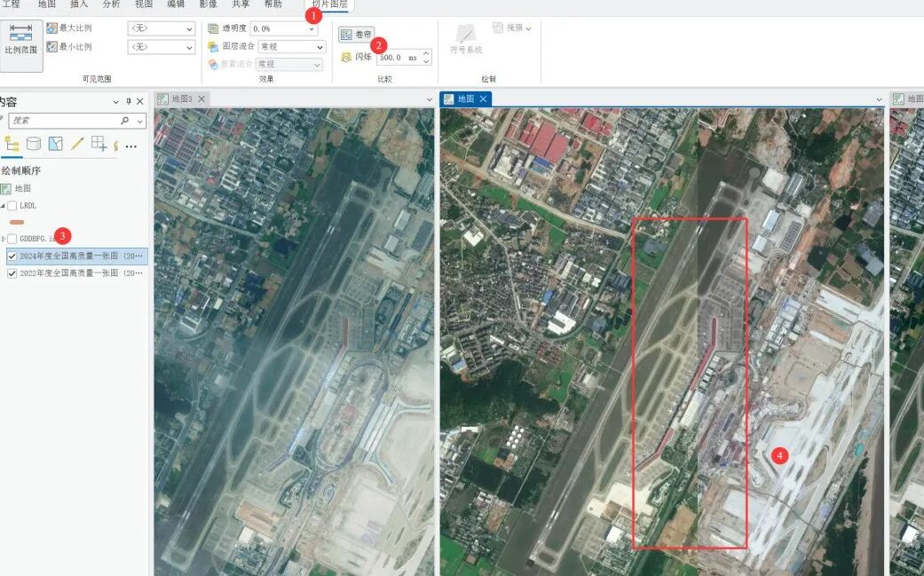924x576 pixels.
Task: Open more list options ellipsis
Action: tap(131, 146)
